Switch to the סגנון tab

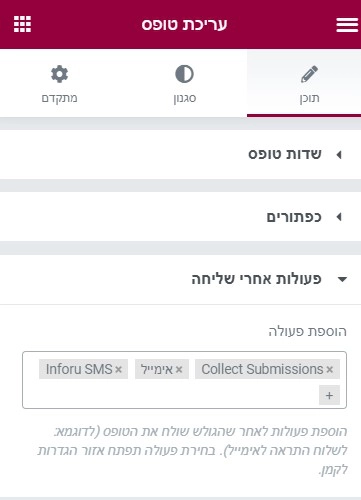pyautogui.click(x=184, y=83)
